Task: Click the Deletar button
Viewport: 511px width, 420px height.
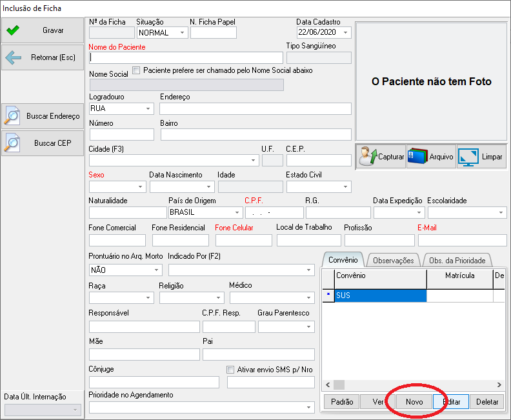Action: pyautogui.click(x=487, y=401)
